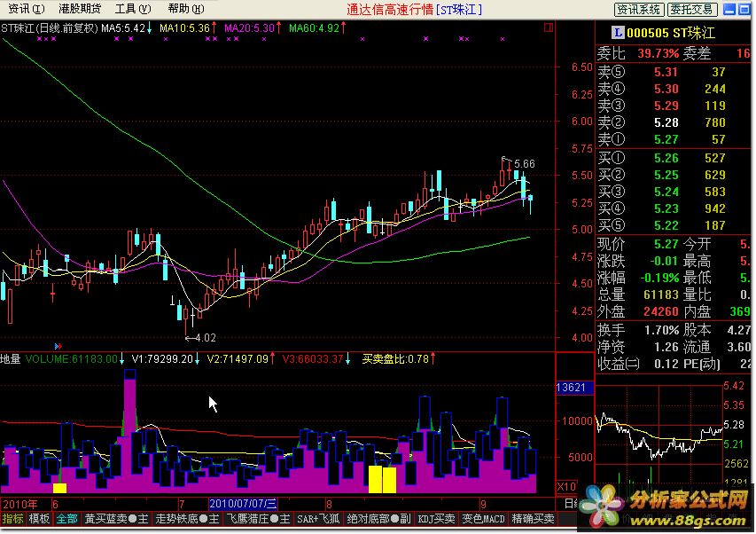Click the 委比 39.73% value

pos(658,53)
